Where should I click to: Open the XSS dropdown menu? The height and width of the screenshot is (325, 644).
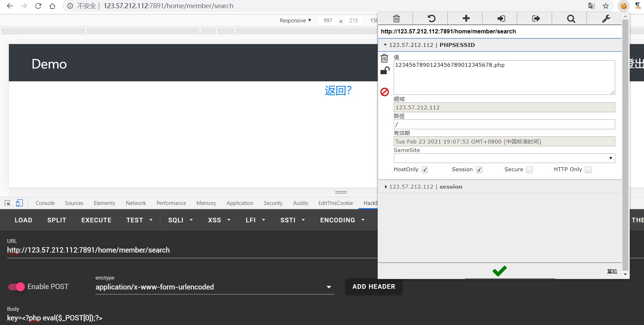219,220
